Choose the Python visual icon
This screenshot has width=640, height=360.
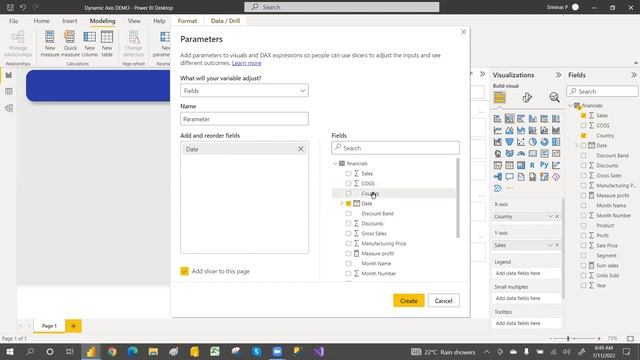(544, 165)
